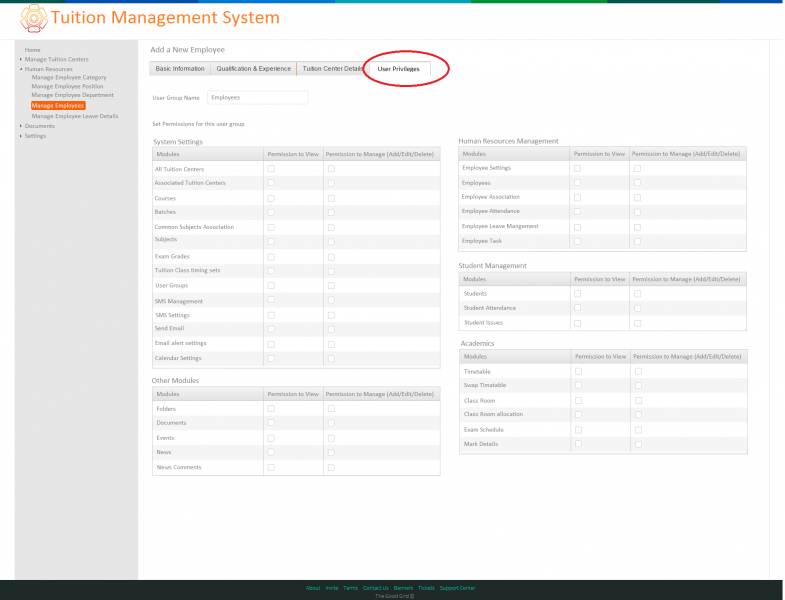Click the 'Tuition Class timing sets' module row
The height and width of the screenshot is (600, 785).
(x=296, y=271)
